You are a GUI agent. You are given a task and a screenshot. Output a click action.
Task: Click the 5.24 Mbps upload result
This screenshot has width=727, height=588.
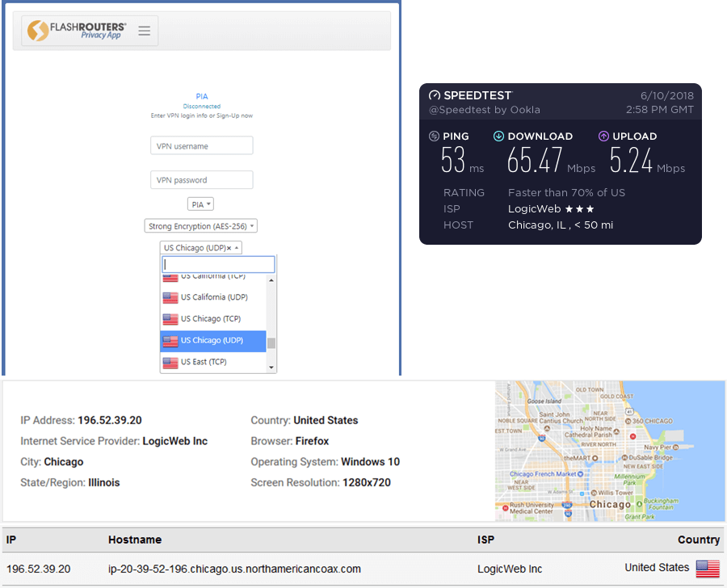647,161
